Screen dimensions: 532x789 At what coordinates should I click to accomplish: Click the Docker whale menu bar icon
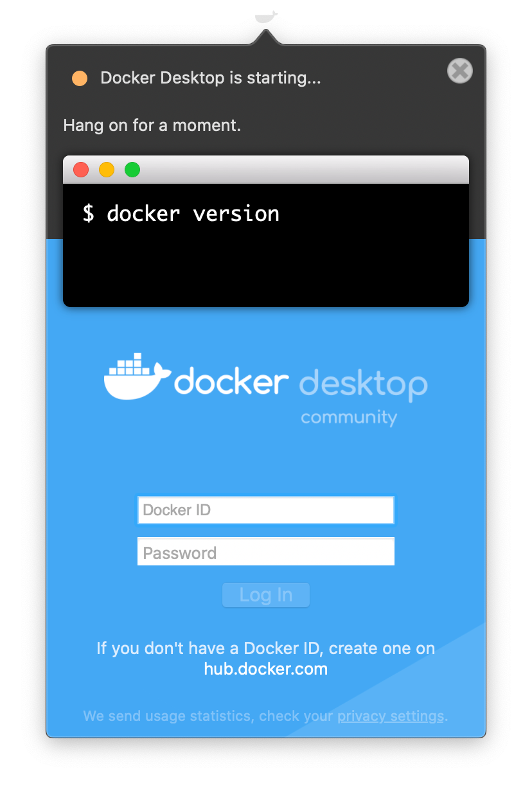[x=266, y=17]
